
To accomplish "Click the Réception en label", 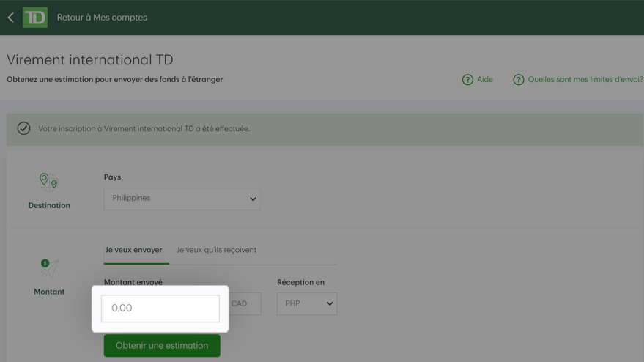I will [300, 282].
